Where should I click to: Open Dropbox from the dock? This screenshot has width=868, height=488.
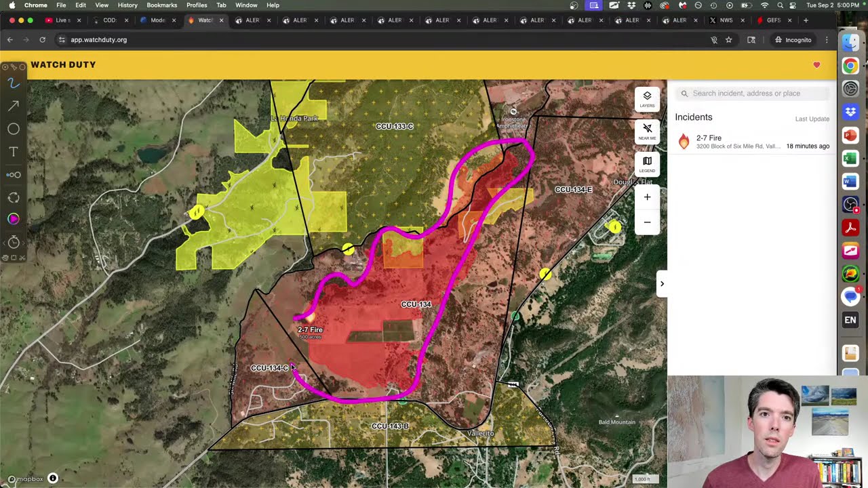coord(850,112)
